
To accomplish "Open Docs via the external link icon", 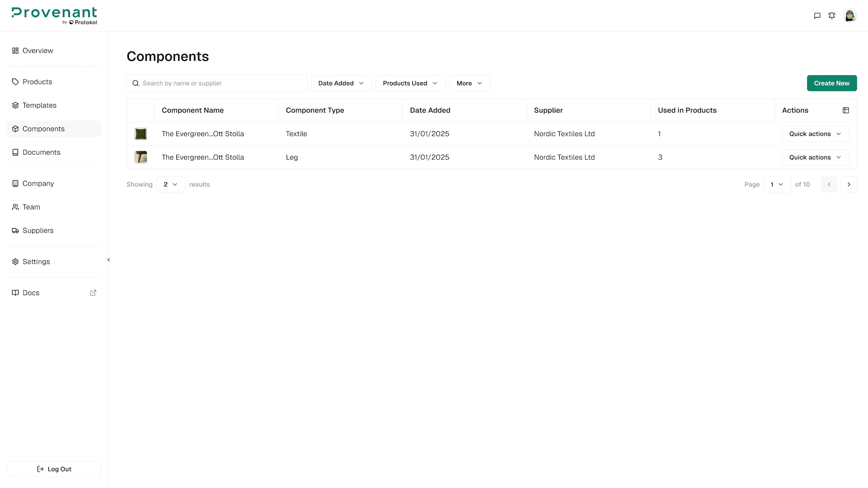I will click(93, 293).
